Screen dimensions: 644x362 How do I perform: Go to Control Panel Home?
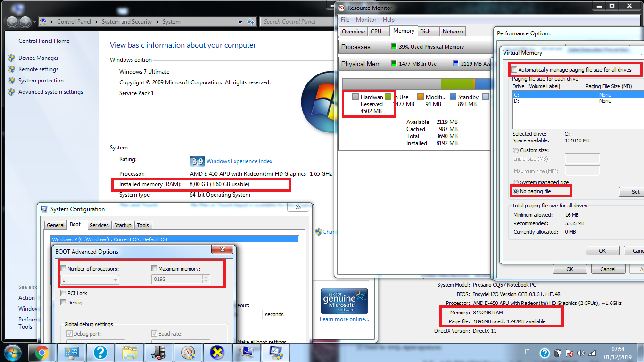coord(44,41)
